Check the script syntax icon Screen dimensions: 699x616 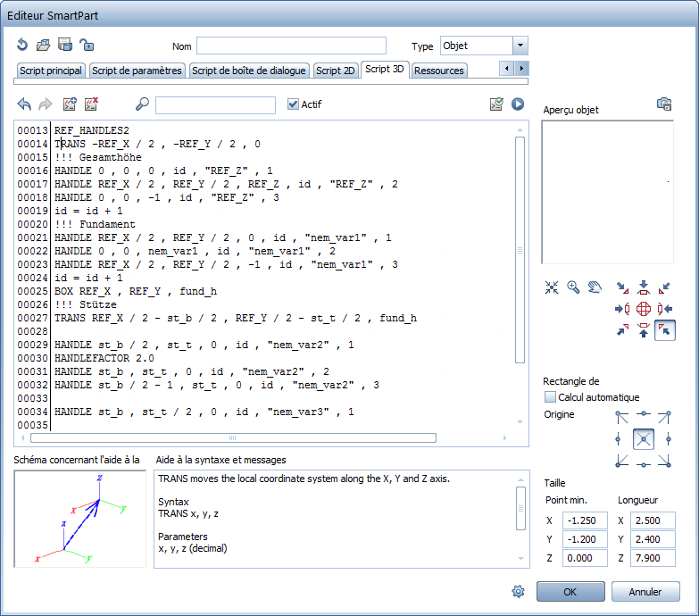(496, 104)
